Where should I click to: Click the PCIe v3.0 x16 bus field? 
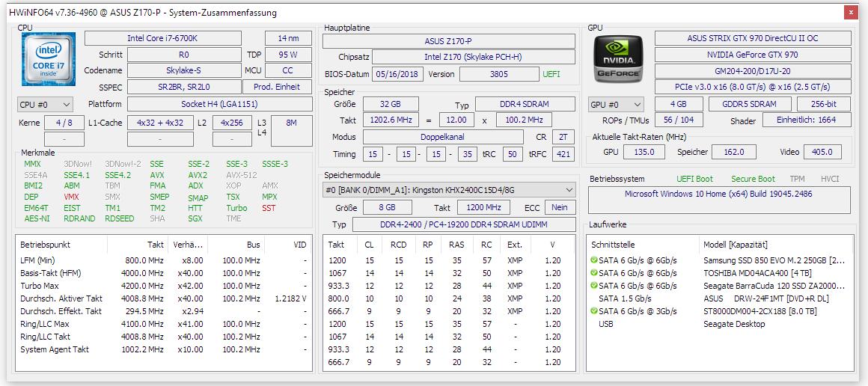click(753, 87)
